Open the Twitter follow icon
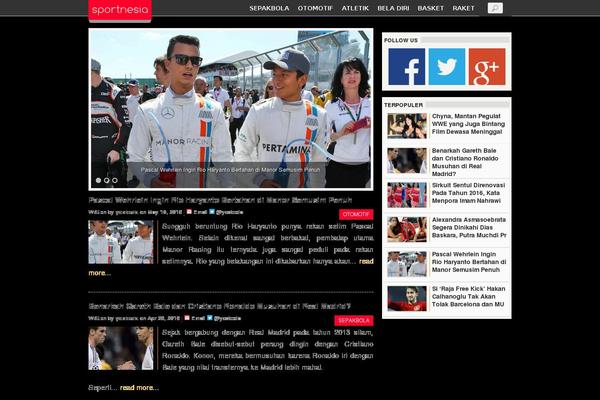 tap(447, 67)
